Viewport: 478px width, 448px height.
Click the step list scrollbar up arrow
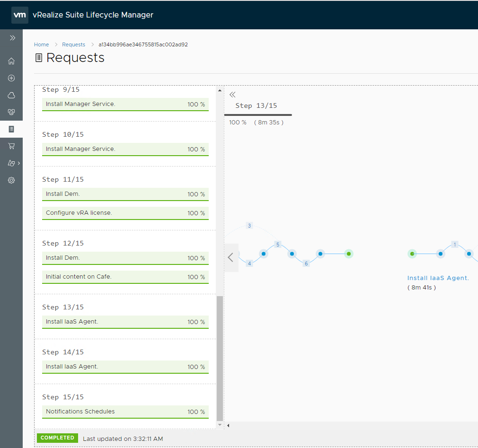(220, 90)
